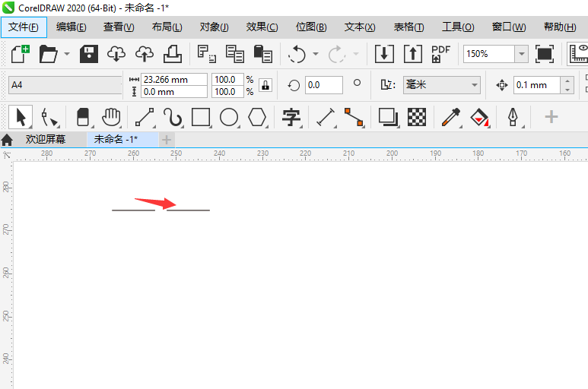Select the Connector tool
588x389 pixels.
(x=354, y=117)
